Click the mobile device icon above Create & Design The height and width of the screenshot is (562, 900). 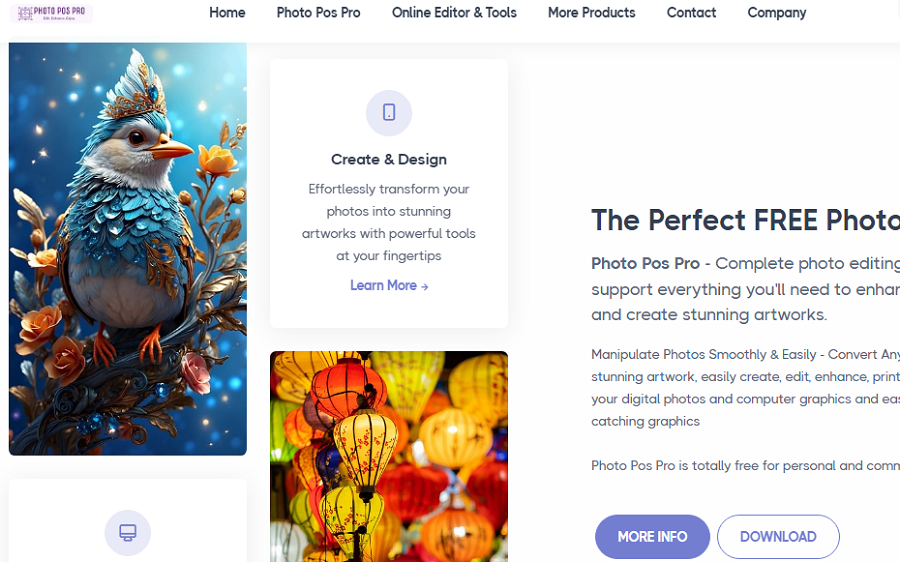pos(389,113)
